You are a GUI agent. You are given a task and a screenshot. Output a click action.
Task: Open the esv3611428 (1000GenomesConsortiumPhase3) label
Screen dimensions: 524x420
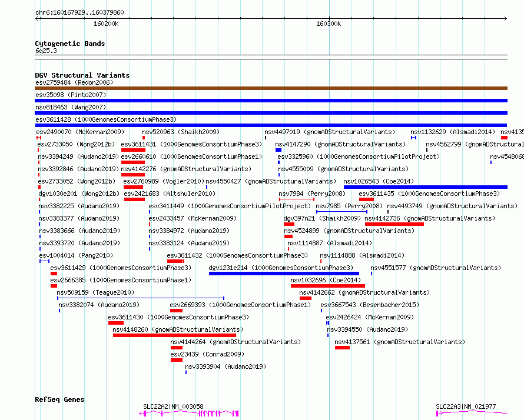coord(106,119)
